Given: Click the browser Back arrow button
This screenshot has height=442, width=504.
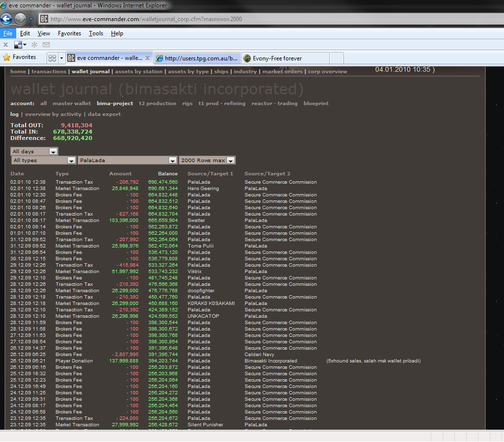Looking at the screenshot, I should 6,19.
